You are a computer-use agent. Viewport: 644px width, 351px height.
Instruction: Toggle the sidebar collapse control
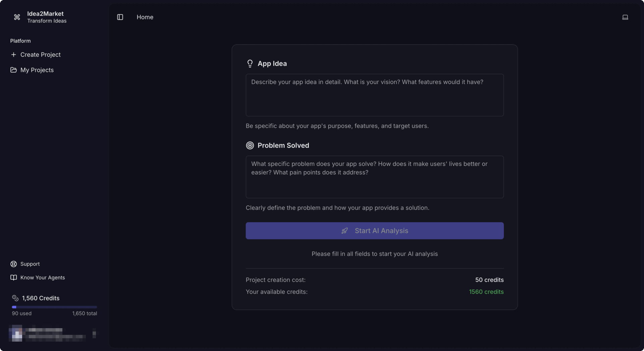(x=120, y=17)
